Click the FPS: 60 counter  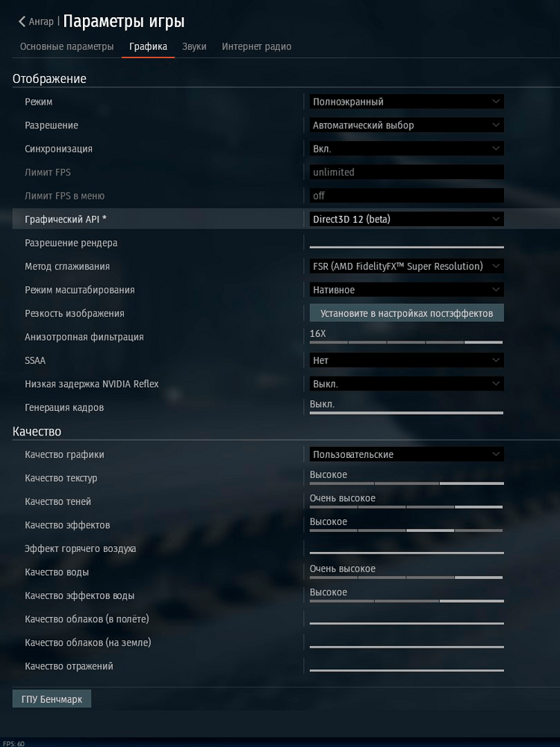[13, 743]
